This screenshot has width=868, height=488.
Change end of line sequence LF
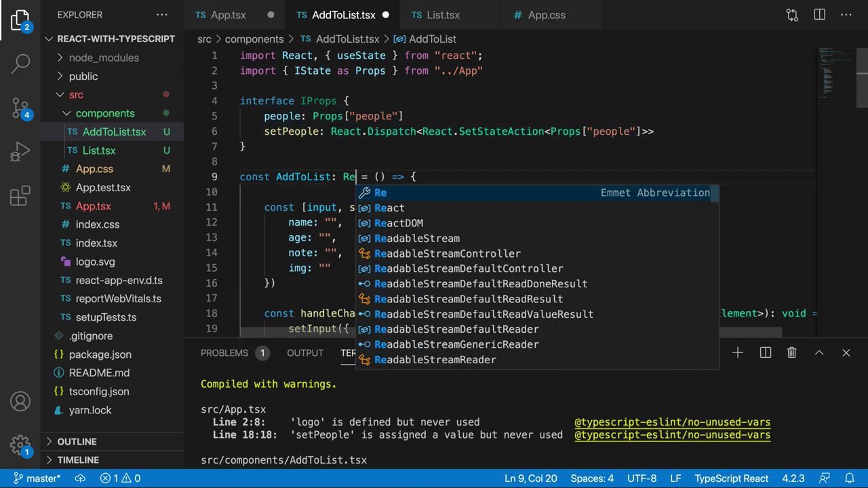point(675,479)
